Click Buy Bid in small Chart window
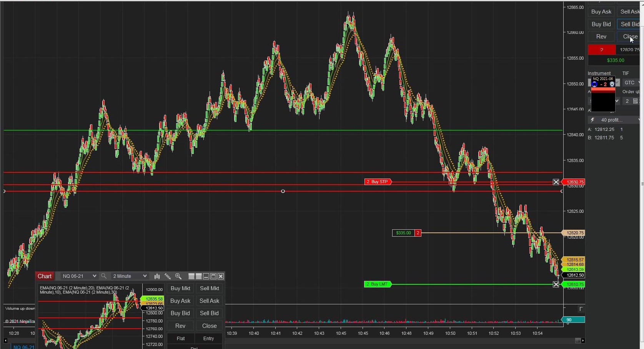 pos(180,313)
